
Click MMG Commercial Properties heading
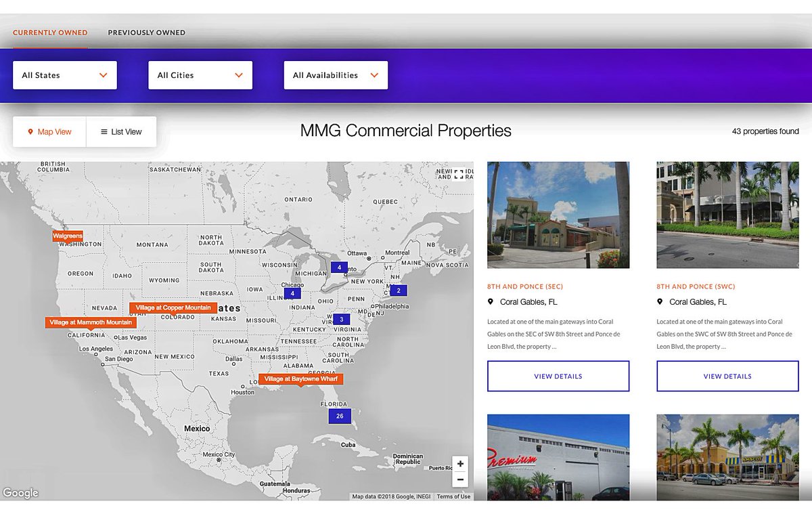(406, 131)
